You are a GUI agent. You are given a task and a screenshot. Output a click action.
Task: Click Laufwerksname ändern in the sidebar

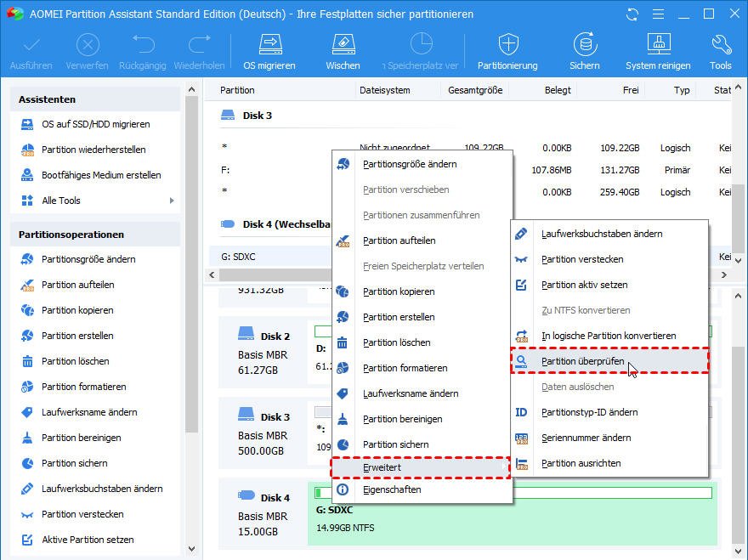click(x=89, y=412)
